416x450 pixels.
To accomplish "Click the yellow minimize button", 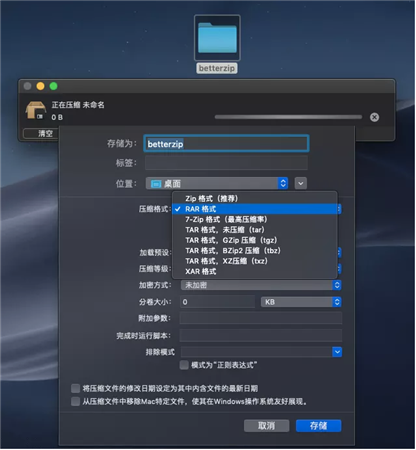I will [40, 86].
